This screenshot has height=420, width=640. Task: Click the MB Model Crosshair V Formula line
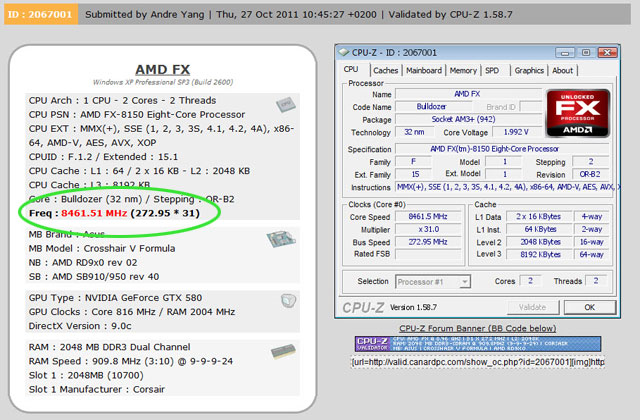(102, 249)
